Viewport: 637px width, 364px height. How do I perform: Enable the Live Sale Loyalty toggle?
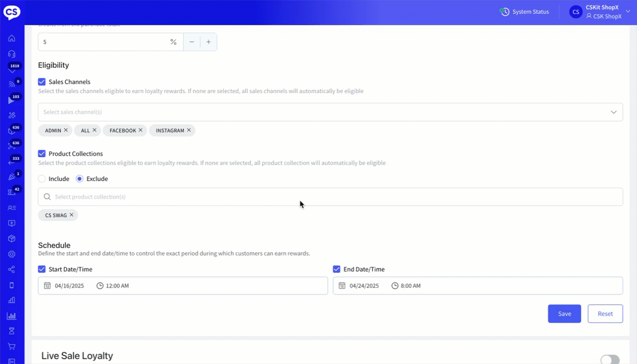tap(610, 359)
